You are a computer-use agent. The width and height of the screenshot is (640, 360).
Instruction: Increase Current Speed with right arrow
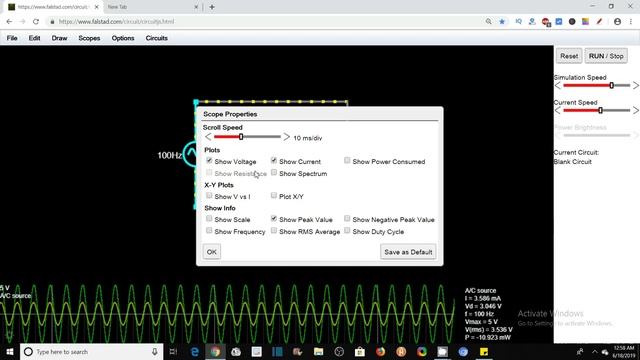point(636,111)
